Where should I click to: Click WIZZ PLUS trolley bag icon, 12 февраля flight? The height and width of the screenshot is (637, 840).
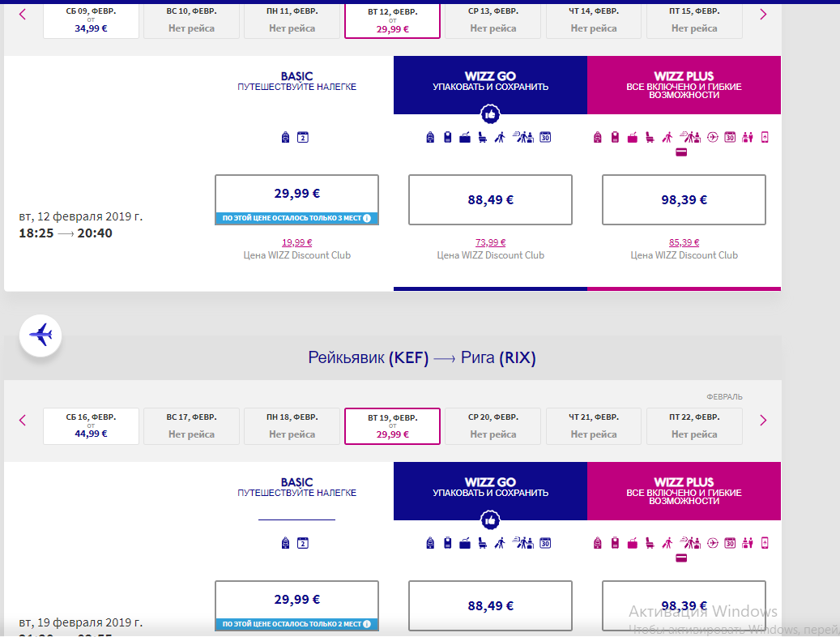615,137
